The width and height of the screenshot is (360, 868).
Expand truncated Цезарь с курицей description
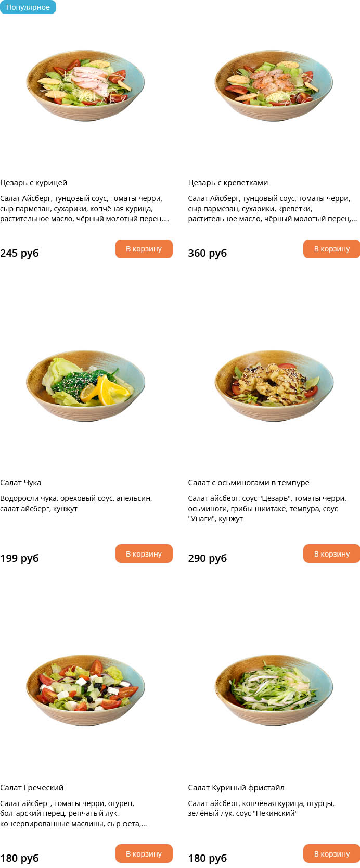tap(84, 209)
